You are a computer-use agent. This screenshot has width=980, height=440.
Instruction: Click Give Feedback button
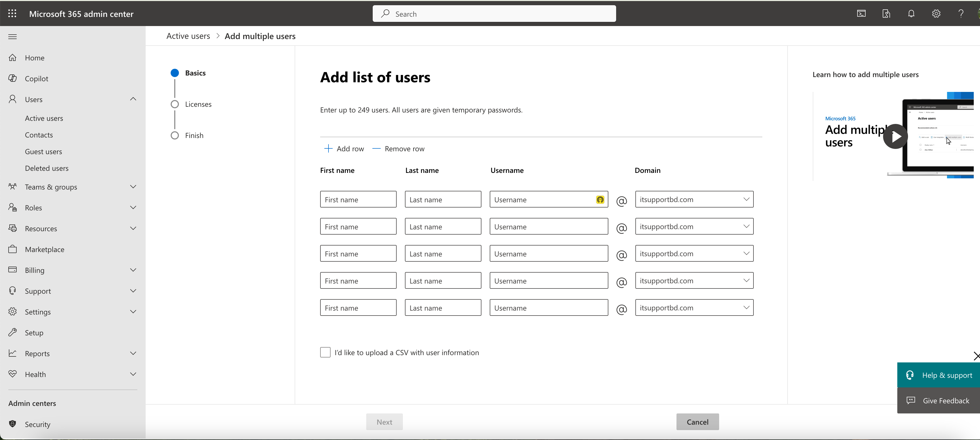(x=939, y=400)
